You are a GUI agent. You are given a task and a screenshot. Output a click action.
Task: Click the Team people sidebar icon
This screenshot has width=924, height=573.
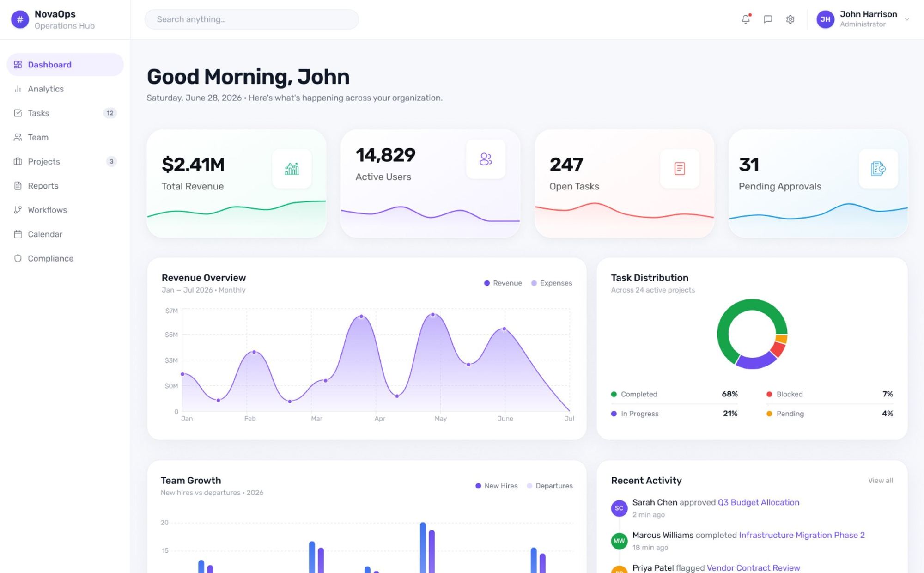[18, 137]
